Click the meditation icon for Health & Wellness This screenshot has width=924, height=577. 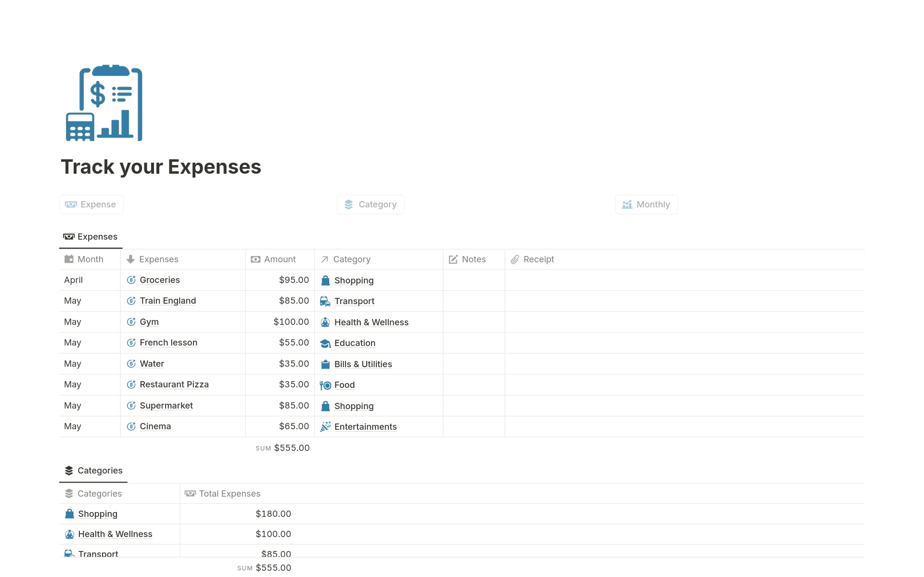[x=325, y=322]
